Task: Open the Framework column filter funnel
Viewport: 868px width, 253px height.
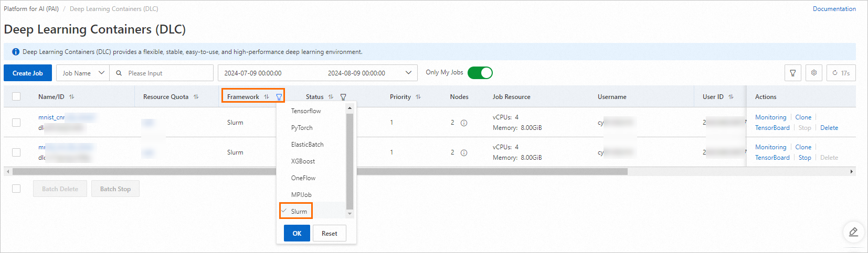Action: coord(279,97)
